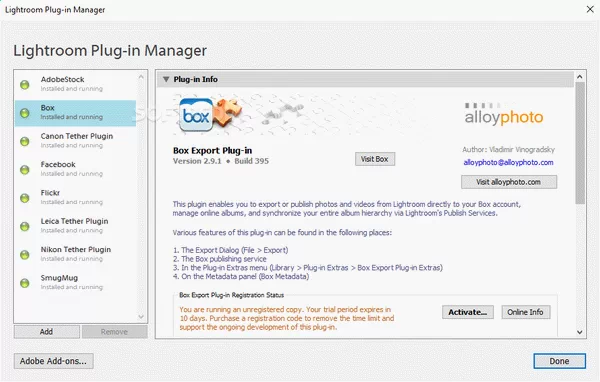Screen dimensions: 600x382
Task: Click Done to close the manager
Action: pyautogui.click(x=559, y=361)
